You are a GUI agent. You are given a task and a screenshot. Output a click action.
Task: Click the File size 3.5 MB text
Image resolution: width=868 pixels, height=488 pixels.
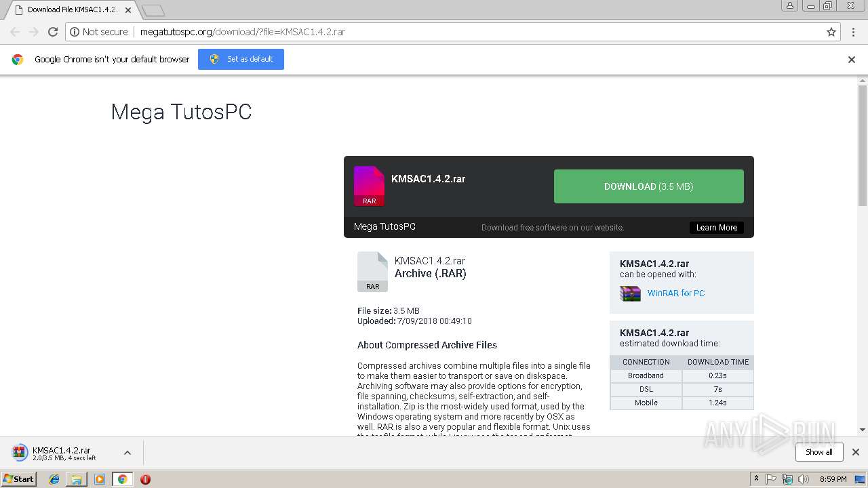coord(389,311)
